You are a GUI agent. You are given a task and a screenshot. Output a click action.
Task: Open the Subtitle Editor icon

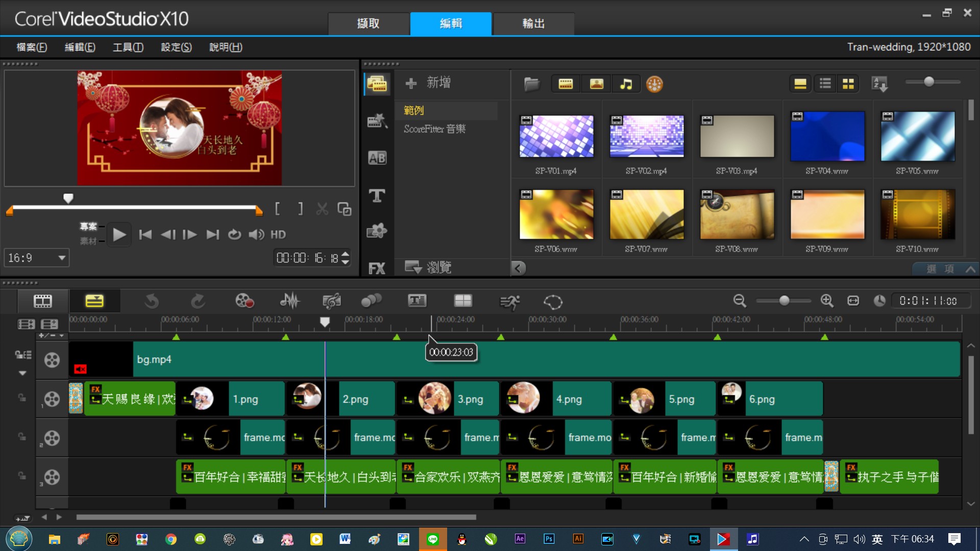pyautogui.click(x=417, y=301)
